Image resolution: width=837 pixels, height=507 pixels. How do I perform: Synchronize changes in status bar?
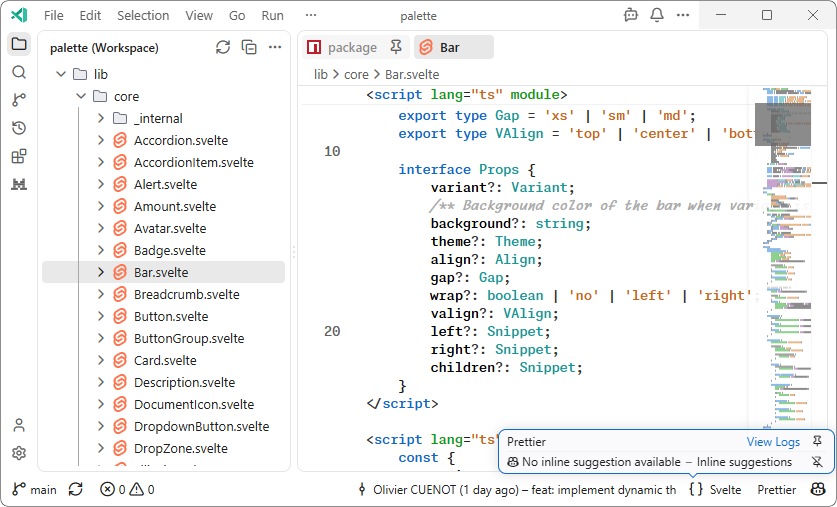76,489
